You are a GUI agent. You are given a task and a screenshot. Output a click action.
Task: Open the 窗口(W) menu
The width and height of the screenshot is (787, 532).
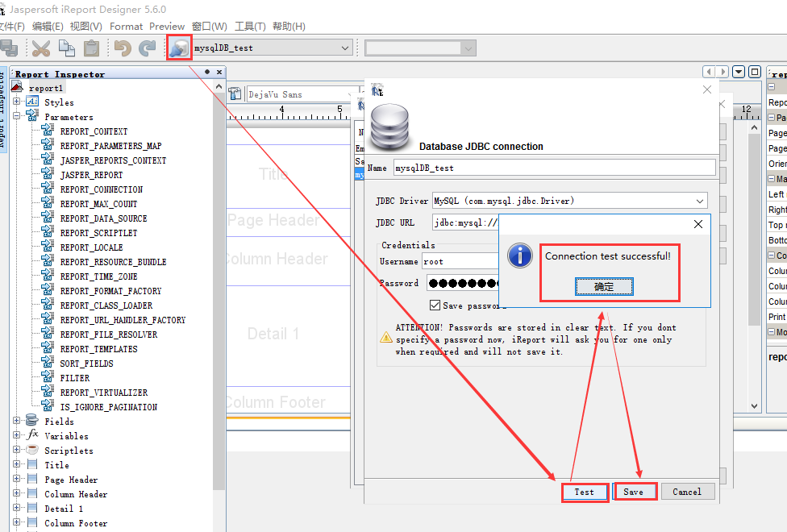coord(210,27)
